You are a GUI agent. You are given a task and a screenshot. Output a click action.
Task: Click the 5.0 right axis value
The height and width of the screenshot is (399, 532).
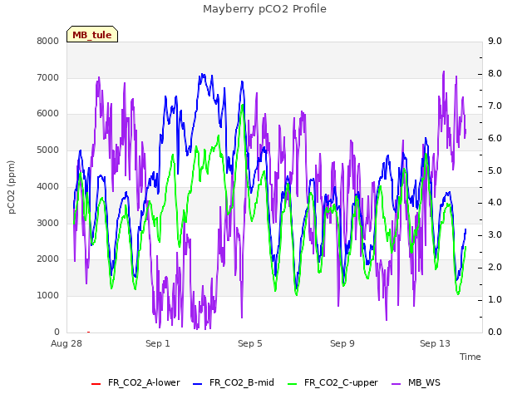495,170
